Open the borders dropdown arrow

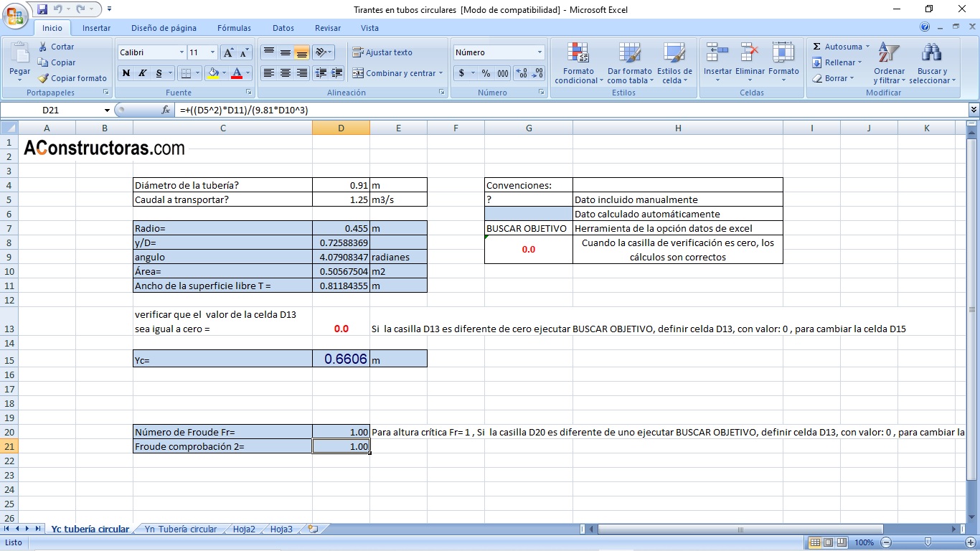(x=198, y=73)
